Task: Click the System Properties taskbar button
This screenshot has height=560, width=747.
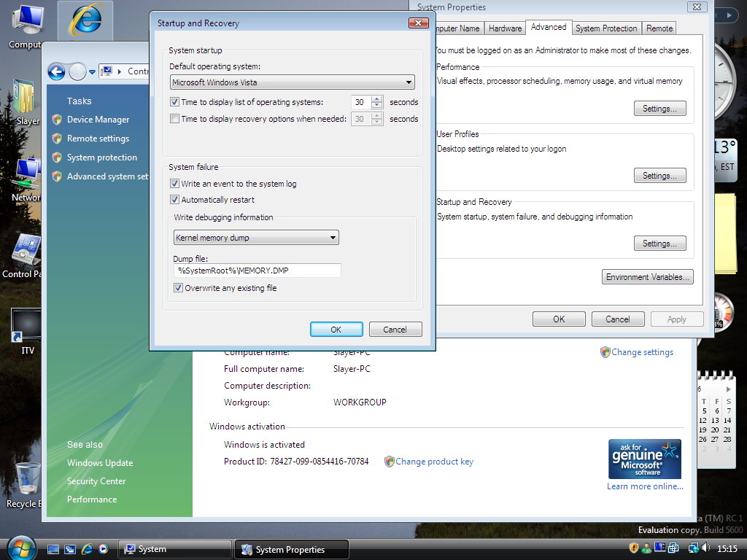Action: coord(292,549)
